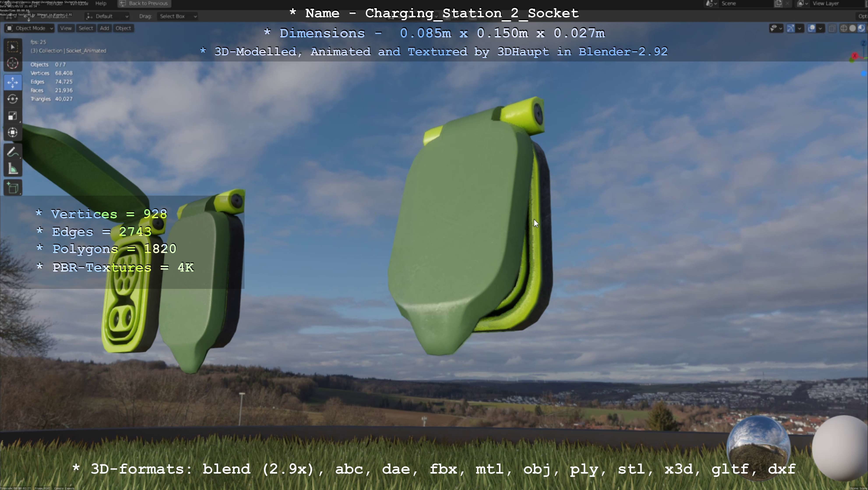Open object type visibility dropdown
This screenshot has width=868, height=490.
776,28
